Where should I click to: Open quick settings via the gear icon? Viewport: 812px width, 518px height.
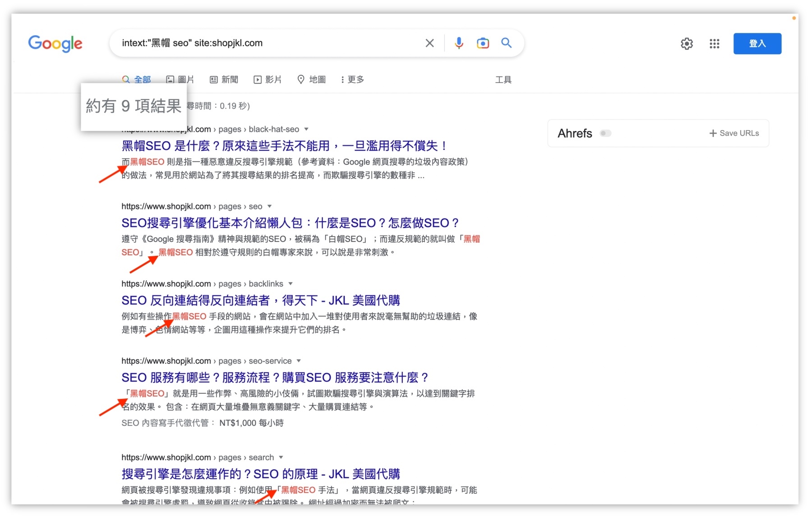click(x=687, y=43)
